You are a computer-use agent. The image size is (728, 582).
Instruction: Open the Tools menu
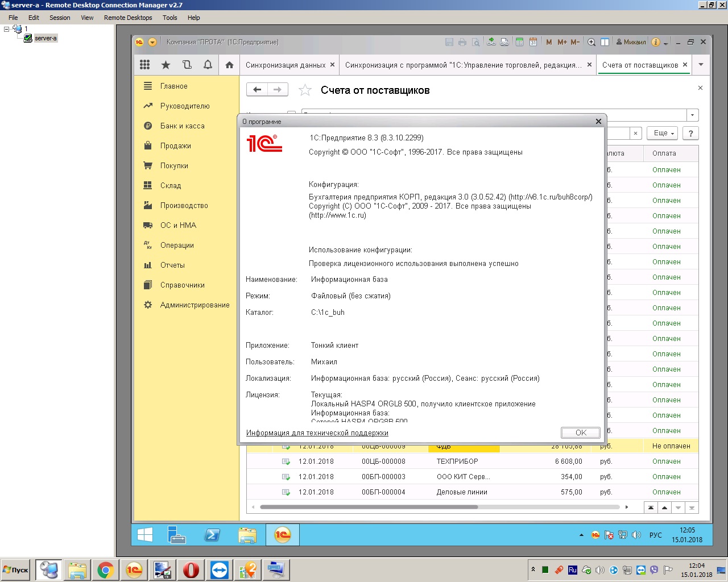click(169, 18)
